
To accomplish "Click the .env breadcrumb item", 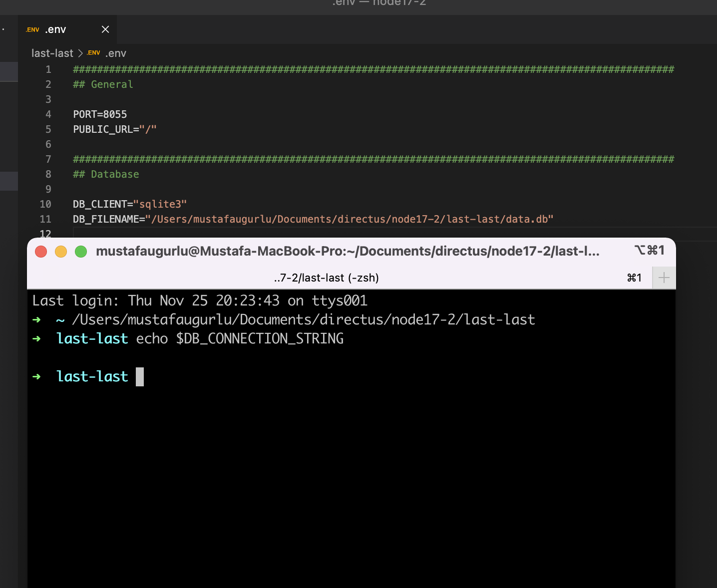I will (x=116, y=53).
